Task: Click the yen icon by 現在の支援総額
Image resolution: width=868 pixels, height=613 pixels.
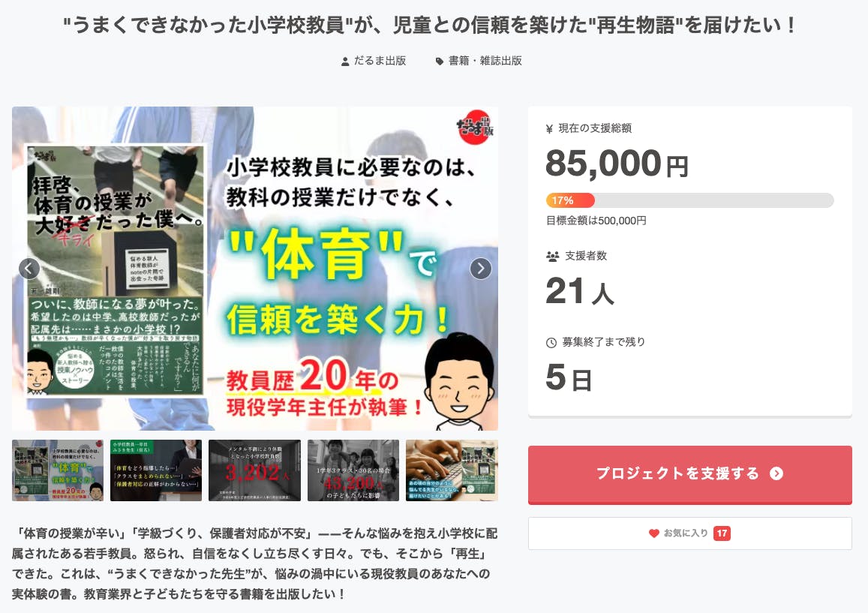Action: pyautogui.click(x=549, y=129)
